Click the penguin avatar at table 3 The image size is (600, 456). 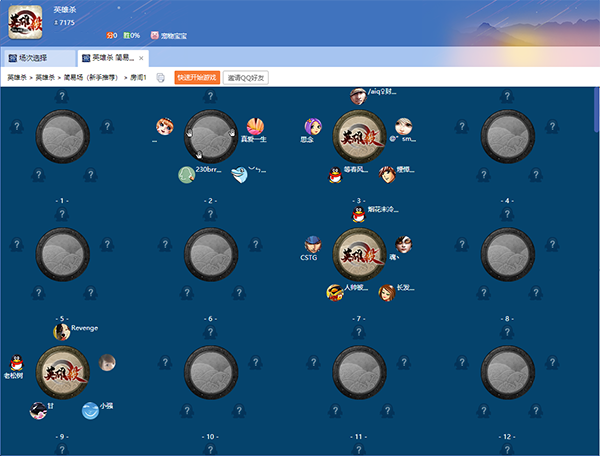[x=335, y=175]
